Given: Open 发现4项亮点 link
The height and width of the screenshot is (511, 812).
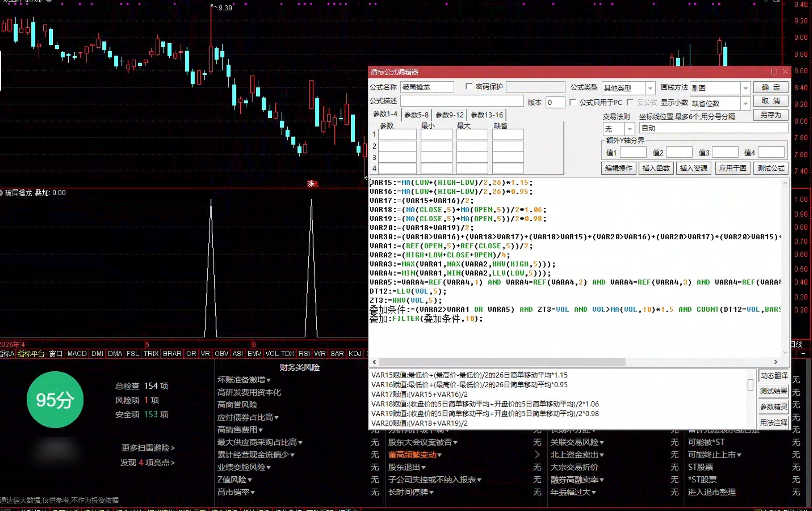Looking at the screenshot, I should click(147, 463).
